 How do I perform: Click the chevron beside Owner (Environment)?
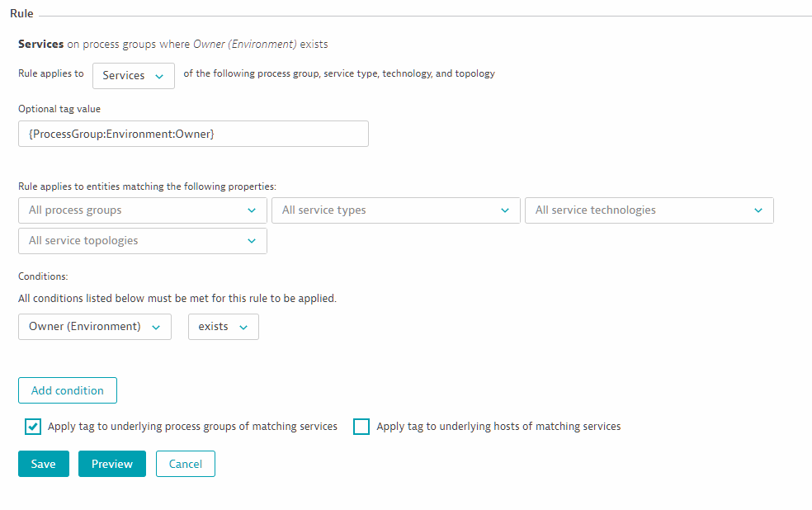point(156,328)
